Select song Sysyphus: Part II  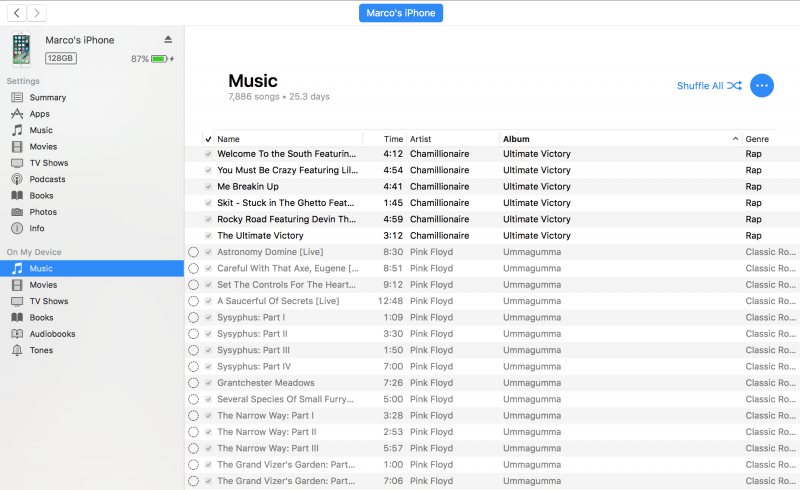click(253, 334)
